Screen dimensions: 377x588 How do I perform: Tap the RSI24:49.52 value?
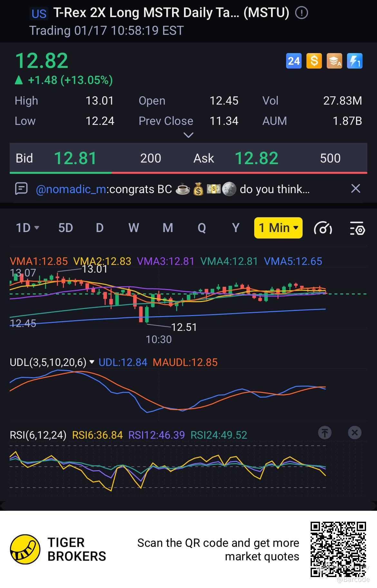[x=219, y=435]
